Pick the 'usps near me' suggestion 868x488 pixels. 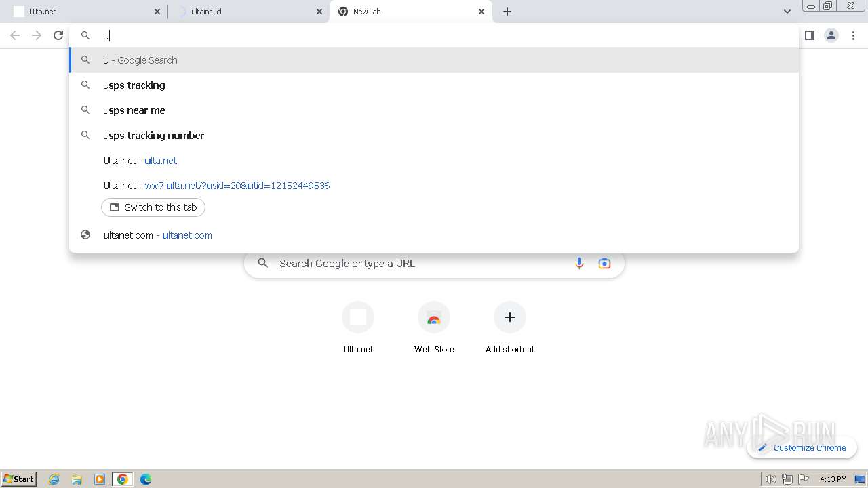pyautogui.click(x=434, y=110)
